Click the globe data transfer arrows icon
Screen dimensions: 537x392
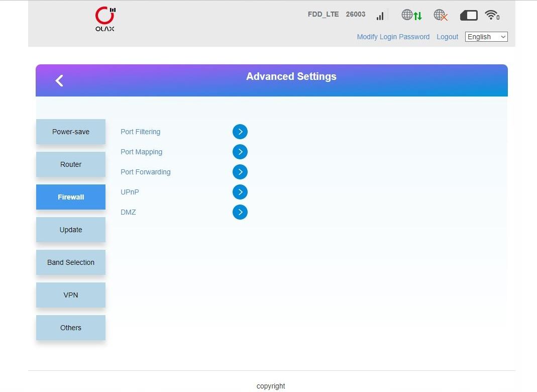pos(411,15)
